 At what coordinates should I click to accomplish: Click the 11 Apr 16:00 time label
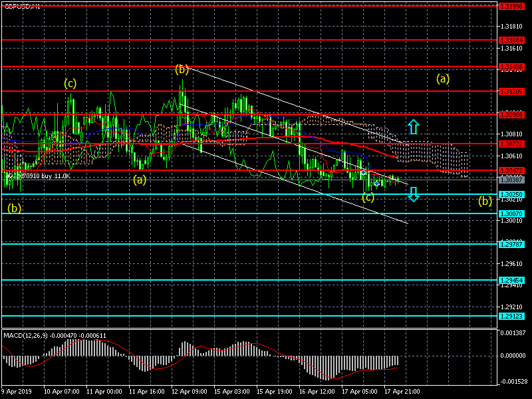(x=146, y=392)
